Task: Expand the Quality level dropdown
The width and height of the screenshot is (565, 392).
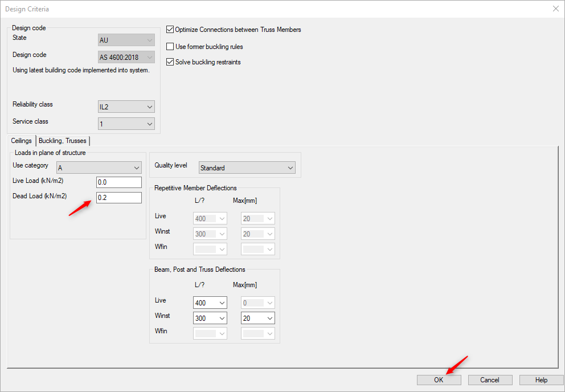Action: [x=247, y=168]
